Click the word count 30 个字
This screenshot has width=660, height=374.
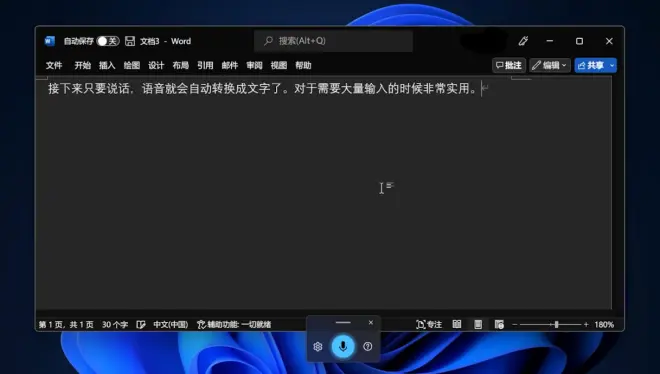(115, 324)
